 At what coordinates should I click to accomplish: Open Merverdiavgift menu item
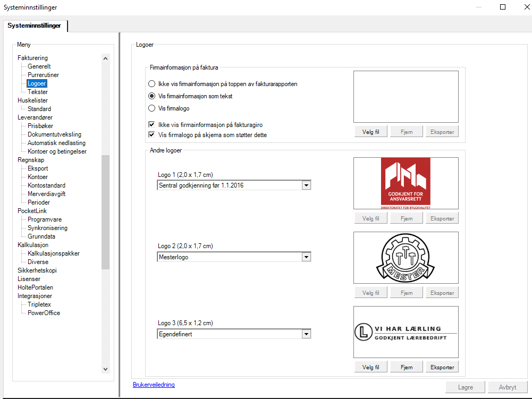[46, 194]
